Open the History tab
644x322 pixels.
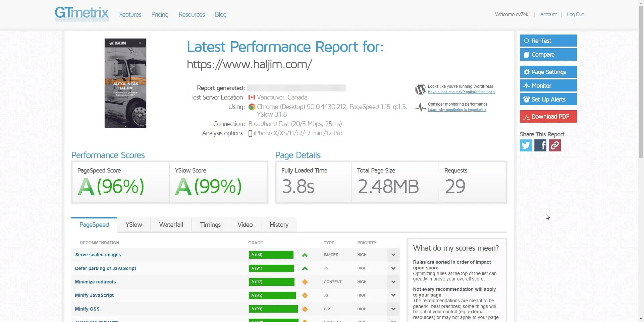[x=279, y=225]
